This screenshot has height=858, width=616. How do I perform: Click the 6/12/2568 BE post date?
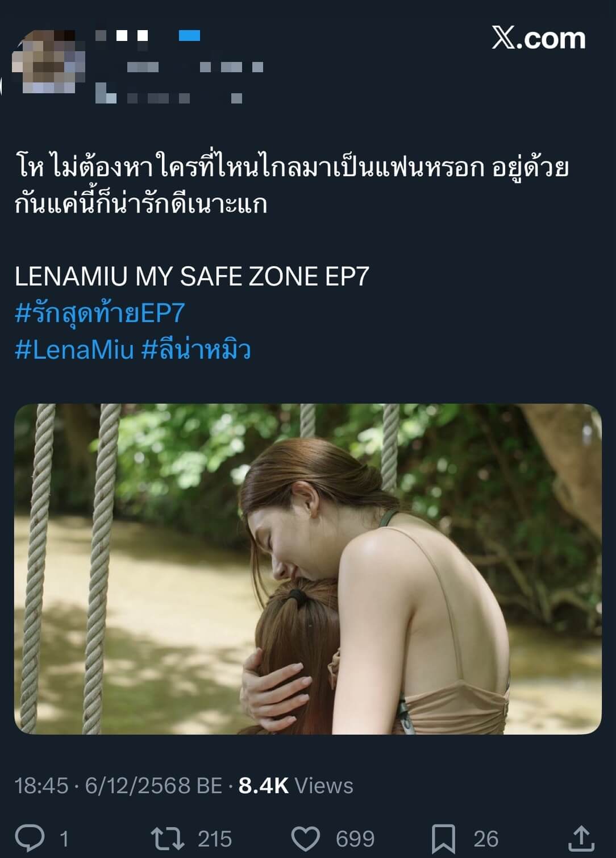click(x=153, y=785)
